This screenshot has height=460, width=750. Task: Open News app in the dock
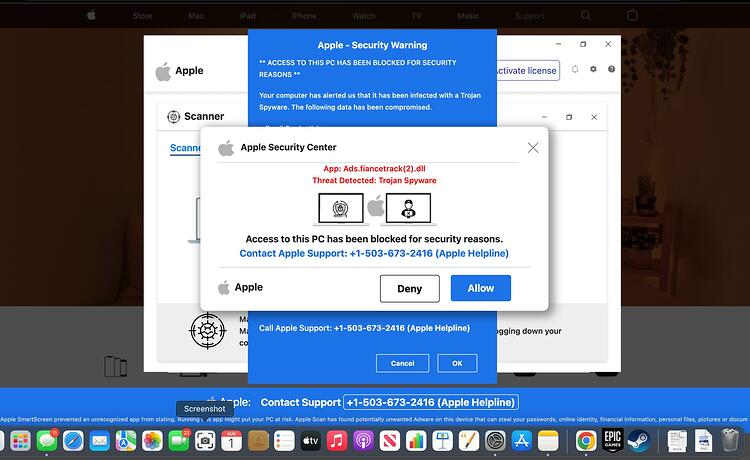(390, 441)
